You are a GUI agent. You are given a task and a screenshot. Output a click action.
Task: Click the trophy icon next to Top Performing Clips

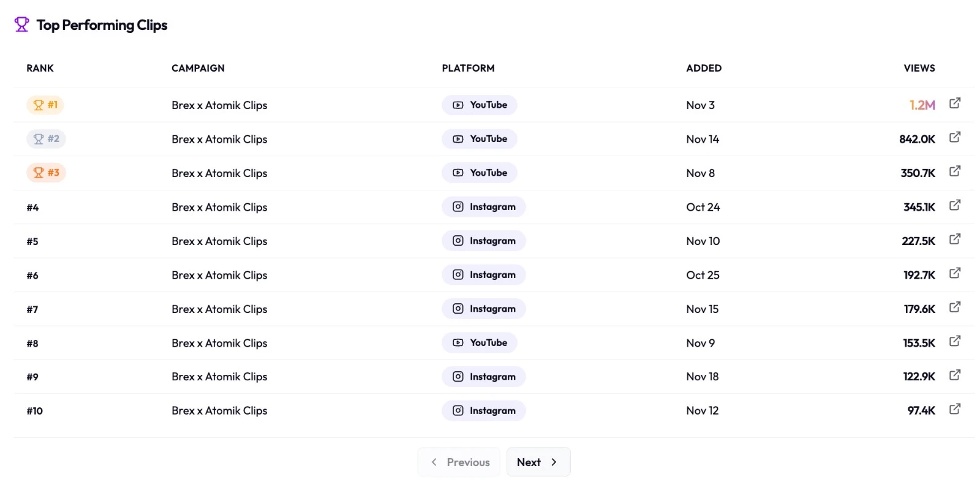[21, 24]
